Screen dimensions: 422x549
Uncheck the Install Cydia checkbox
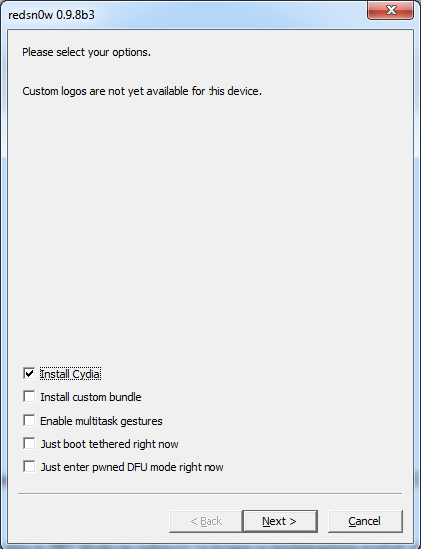click(x=29, y=374)
